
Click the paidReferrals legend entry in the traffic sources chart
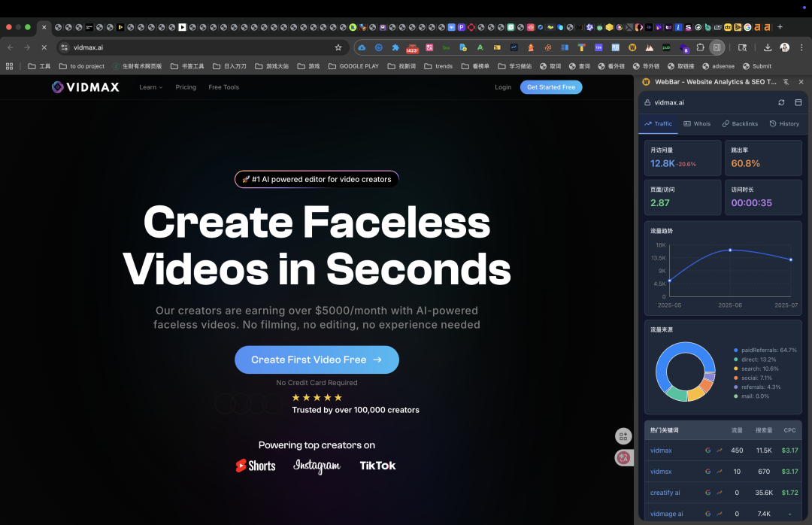point(765,351)
